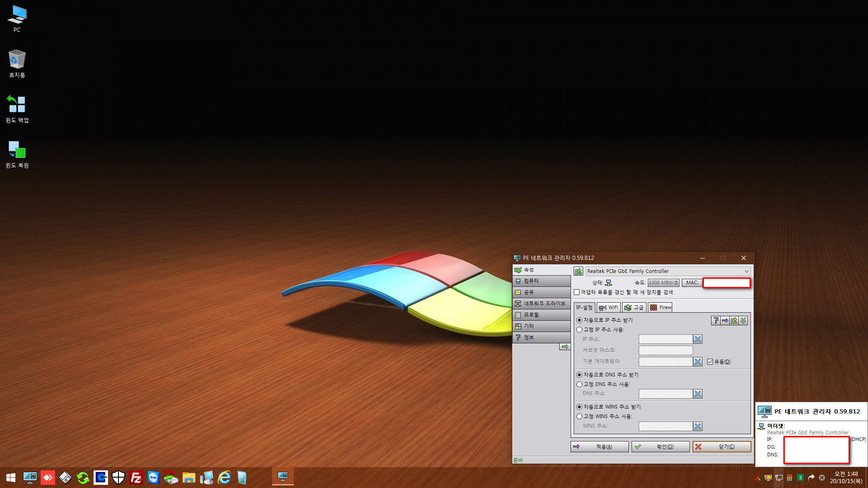The width and height of the screenshot is (868, 488).
Task: Clear the IP 주소 field with X icon
Action: tap(698, 339)
